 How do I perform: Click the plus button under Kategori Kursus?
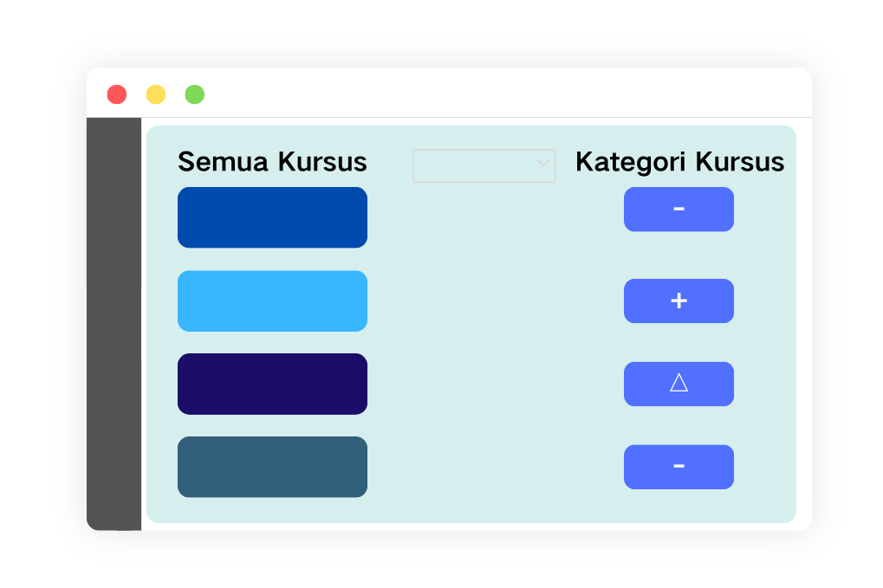click(678, 301)
